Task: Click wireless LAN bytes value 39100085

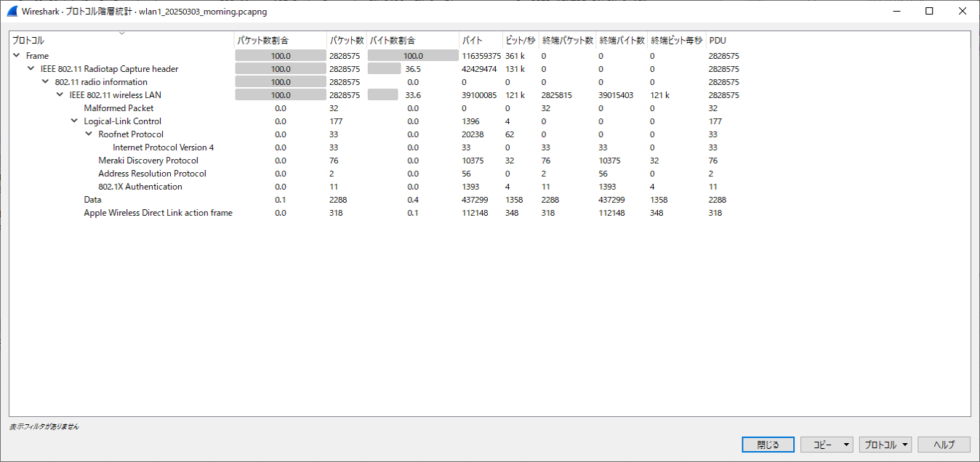Action: click(479, 95)
